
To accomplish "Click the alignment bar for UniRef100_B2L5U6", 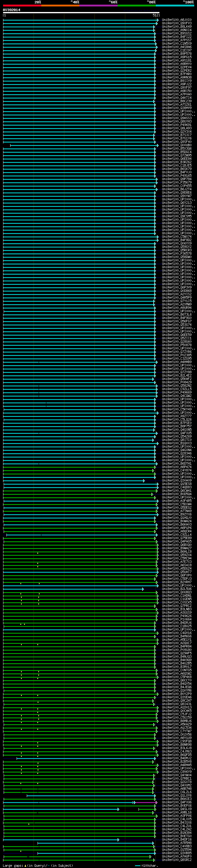I will pos(73,589).
